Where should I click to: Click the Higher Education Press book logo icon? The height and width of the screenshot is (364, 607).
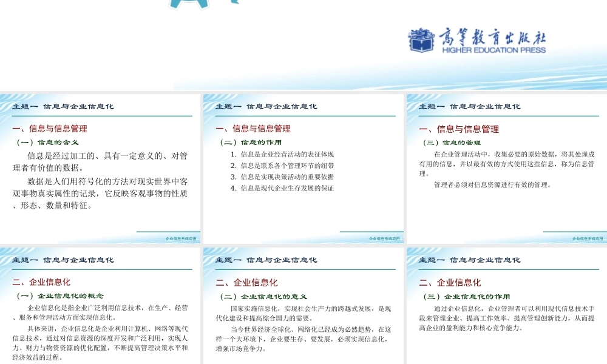pos(420,41)
